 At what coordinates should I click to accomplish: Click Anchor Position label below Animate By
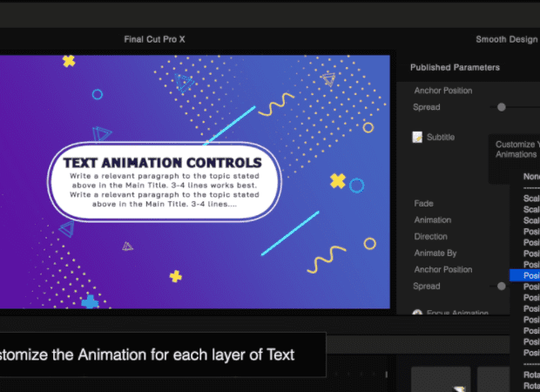point(442,269)
